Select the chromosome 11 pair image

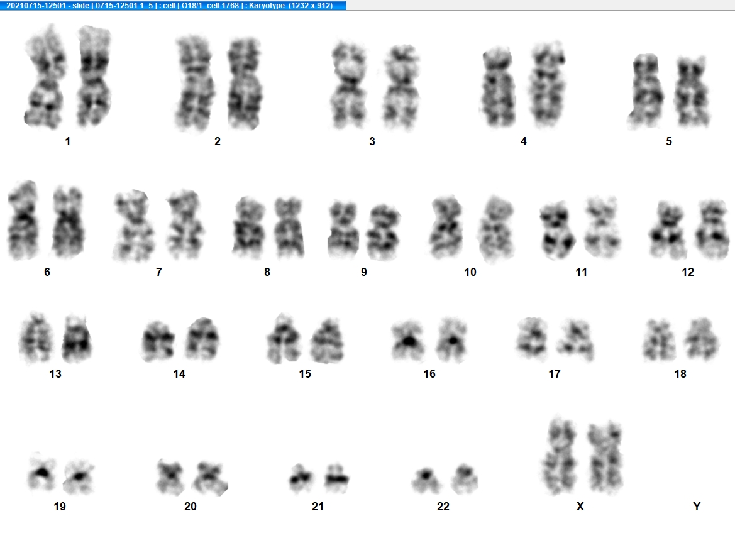coord(580,228)
